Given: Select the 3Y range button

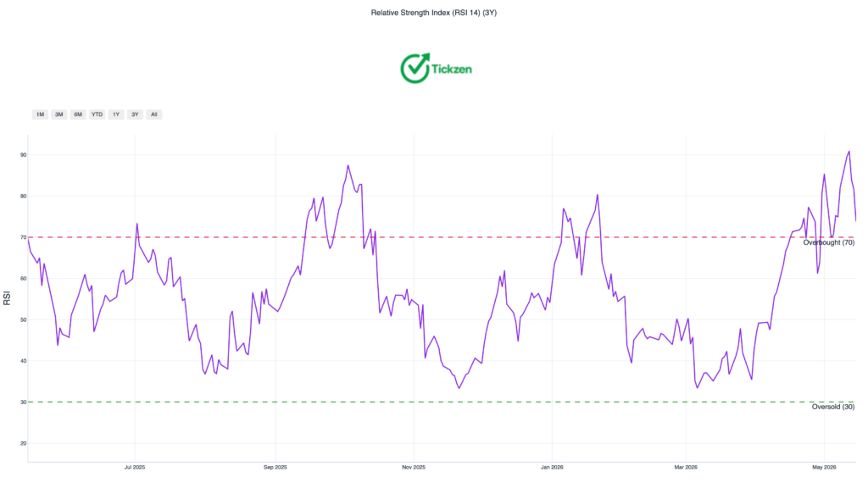Looking at the screenshot, I should click(x=135, y=114).
